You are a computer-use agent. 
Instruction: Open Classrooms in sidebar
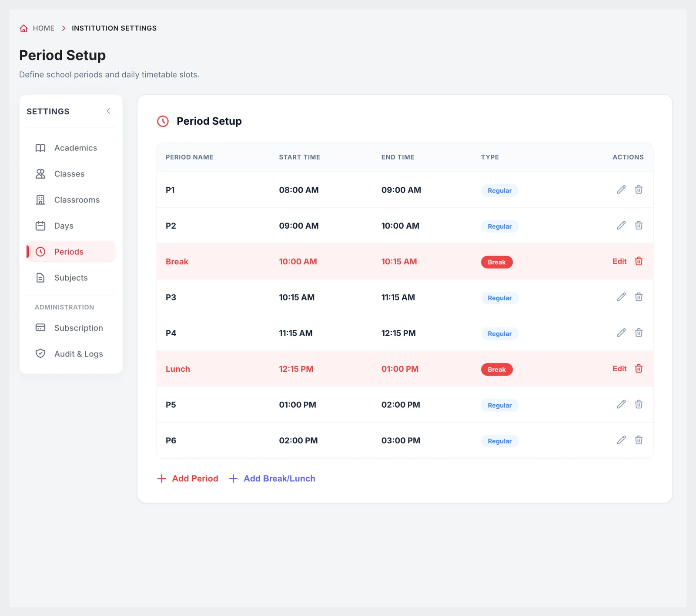pos(71,200)
